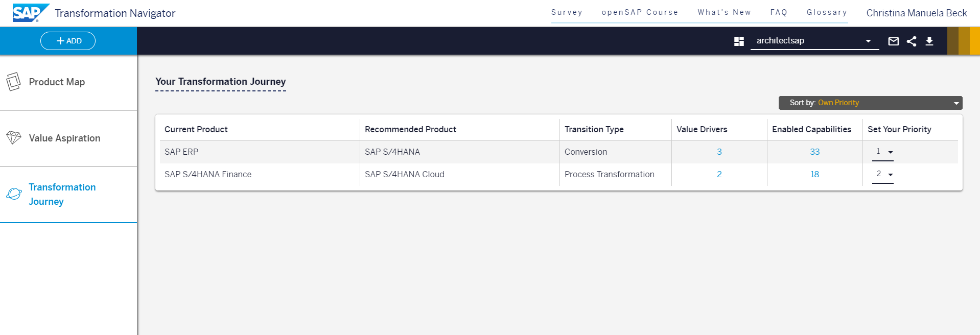Open priority dropdown for SAP S/4HANA Finance row
The image size is (980, 335).
click(x=883, y=175)
